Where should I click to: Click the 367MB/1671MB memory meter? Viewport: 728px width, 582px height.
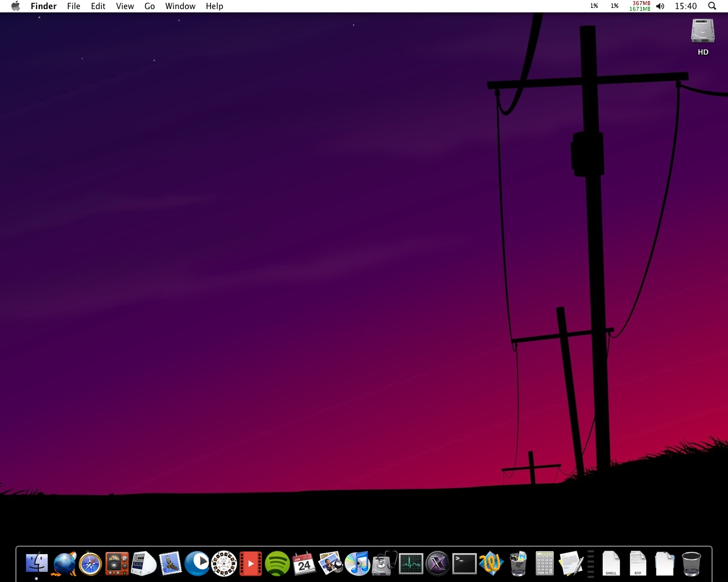point(640,6)
